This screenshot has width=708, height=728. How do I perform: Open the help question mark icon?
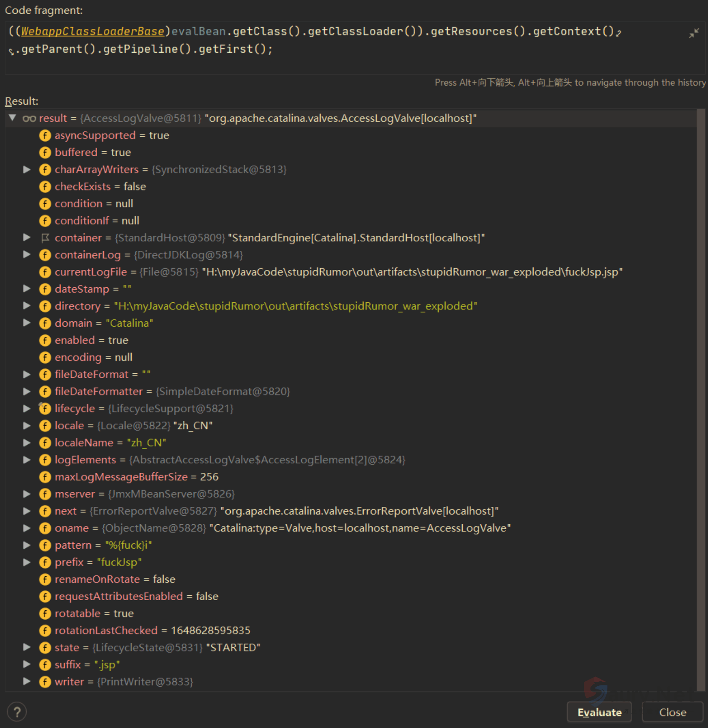click(x=17, y=712)
